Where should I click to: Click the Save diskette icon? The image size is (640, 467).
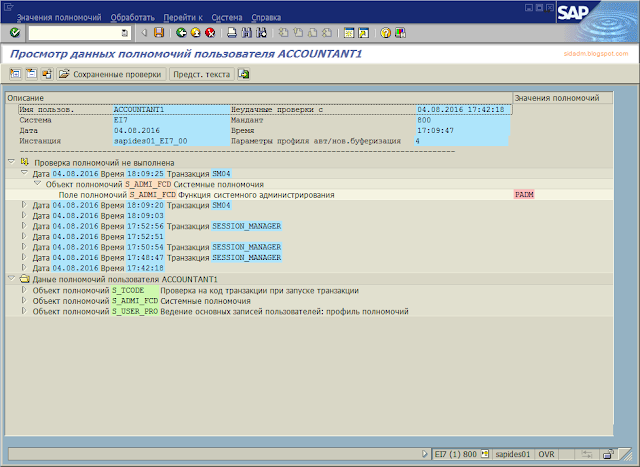[x=159, y=33]
